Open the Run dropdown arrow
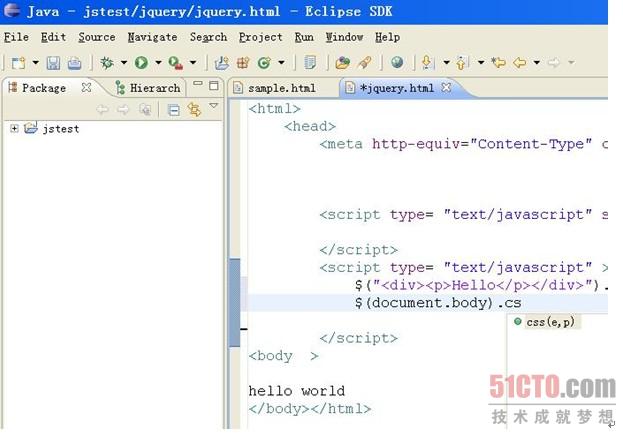The image size is (623, 433). 158,62
